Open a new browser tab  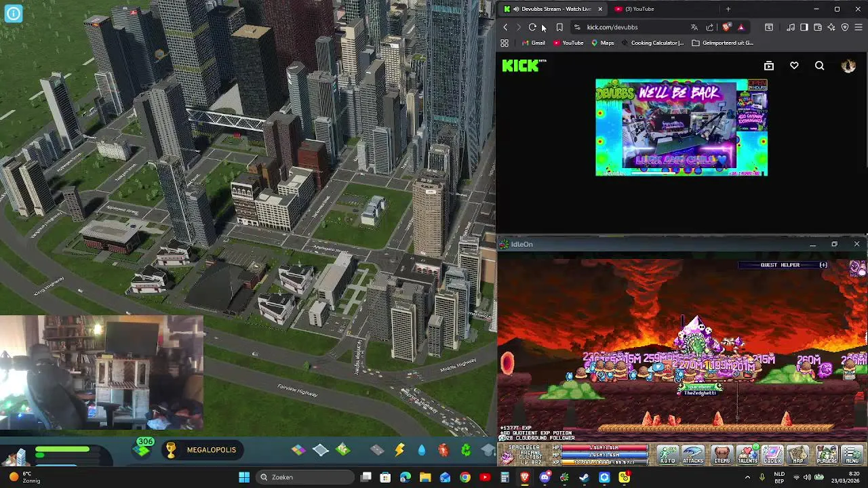pyautogui.click(x=728, y=9)
